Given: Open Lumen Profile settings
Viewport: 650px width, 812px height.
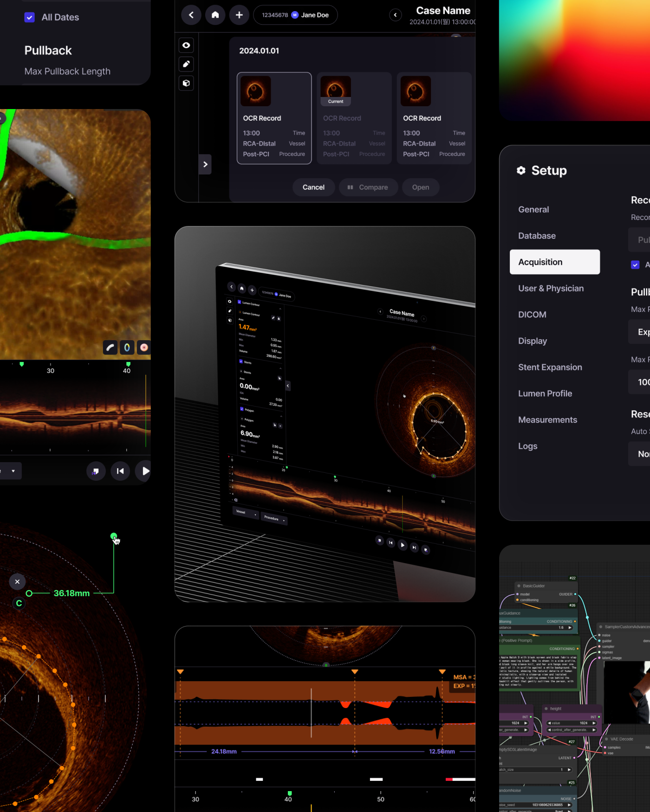Looking at the screenshot, I should pyautogui.click(x=545, y=393).
